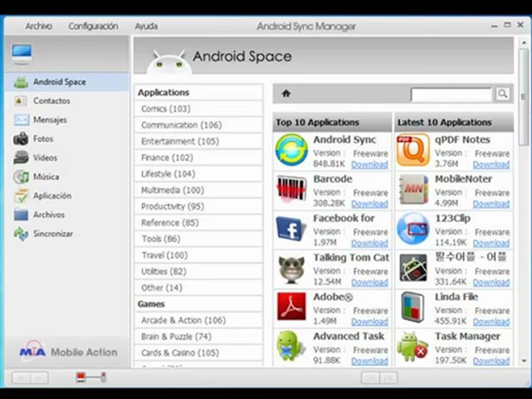Select the Cards & Casino (105) category

point(198,353)
